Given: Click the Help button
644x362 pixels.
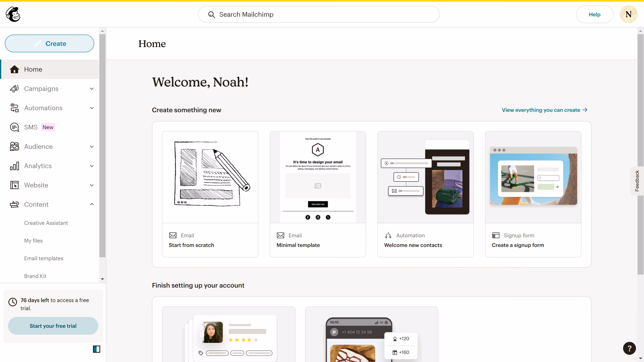Looking at the screenshot, I should tap(594, 14).
